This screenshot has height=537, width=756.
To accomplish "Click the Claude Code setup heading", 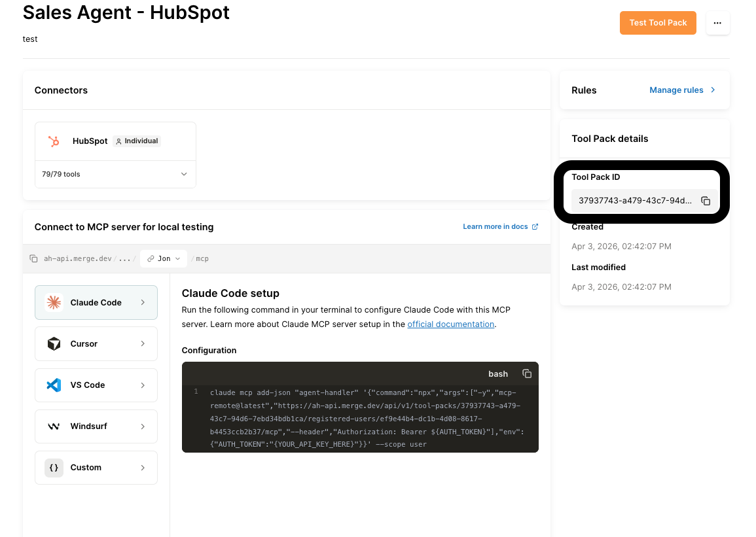I will pos(230,293).
